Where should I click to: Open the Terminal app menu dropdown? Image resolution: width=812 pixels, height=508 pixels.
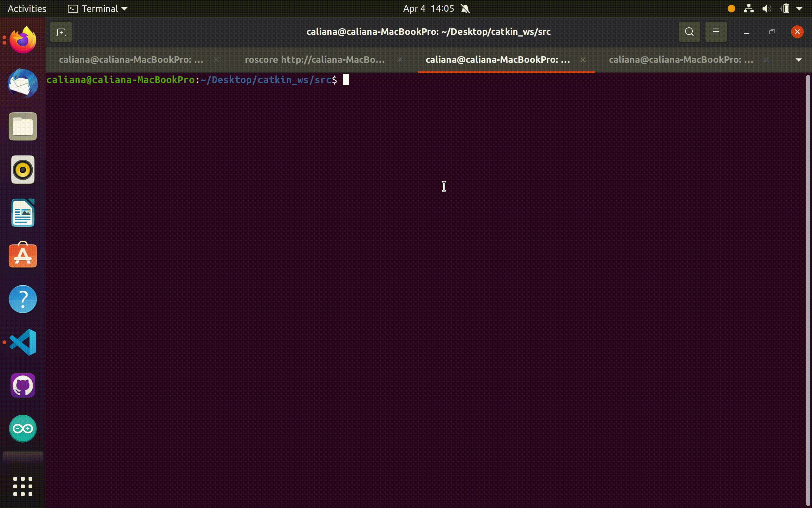click(x=98, y=9)
